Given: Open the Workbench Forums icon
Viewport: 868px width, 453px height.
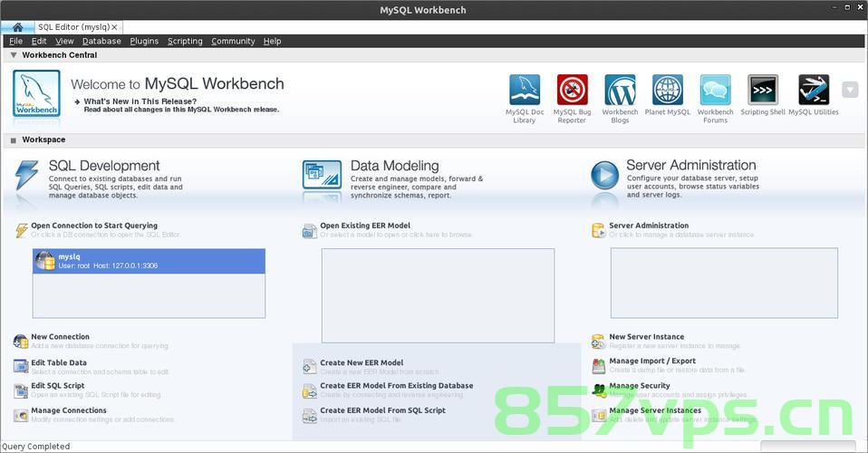Looking at the screenshot, I should (715, 90).
